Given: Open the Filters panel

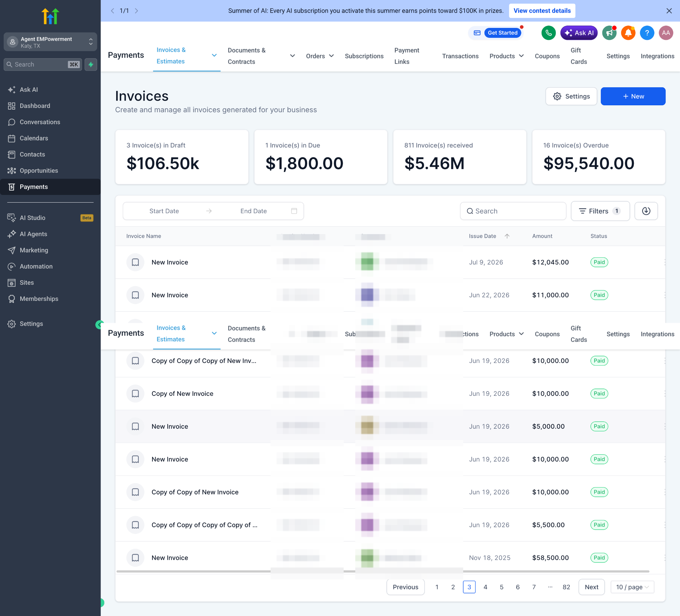Looking at the screenshot, I should (600, 211).
